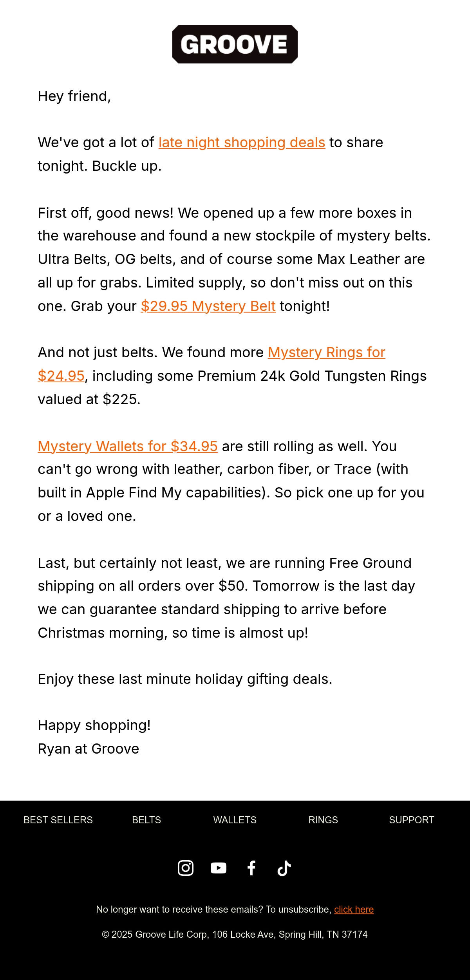Open the Mystery Rings for $24.95 link

327,353
